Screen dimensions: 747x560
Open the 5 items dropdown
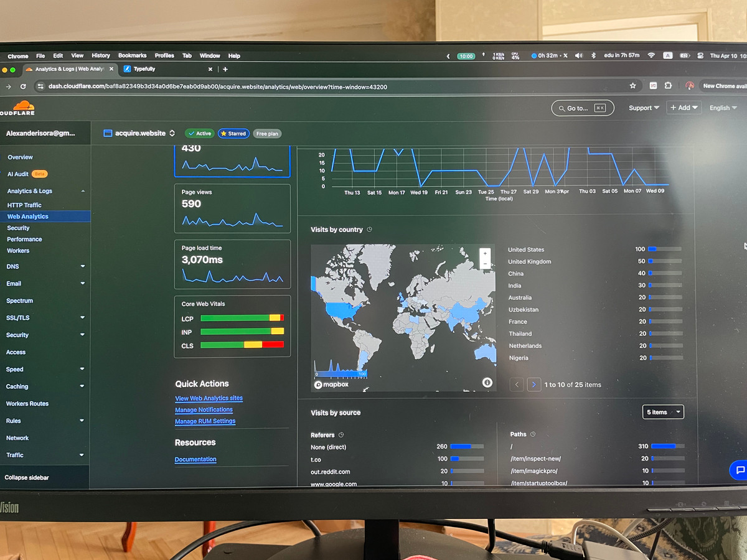click(663, 412)
